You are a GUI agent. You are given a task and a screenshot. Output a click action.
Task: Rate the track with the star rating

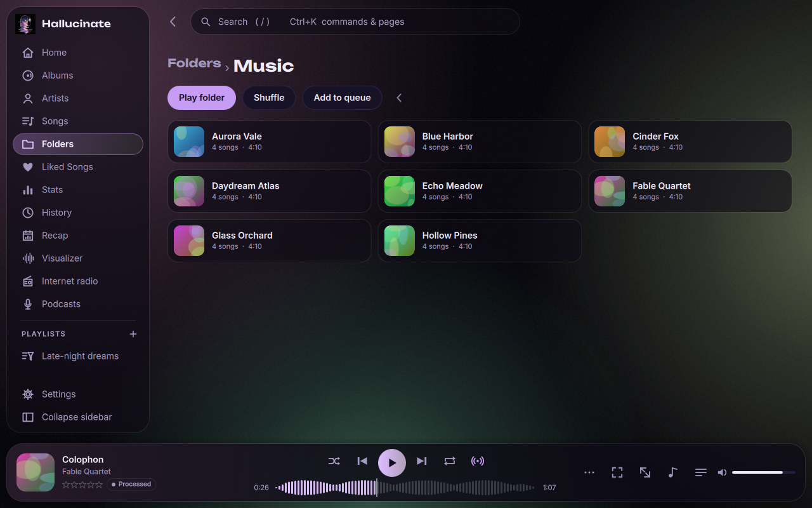pos(82,485)
